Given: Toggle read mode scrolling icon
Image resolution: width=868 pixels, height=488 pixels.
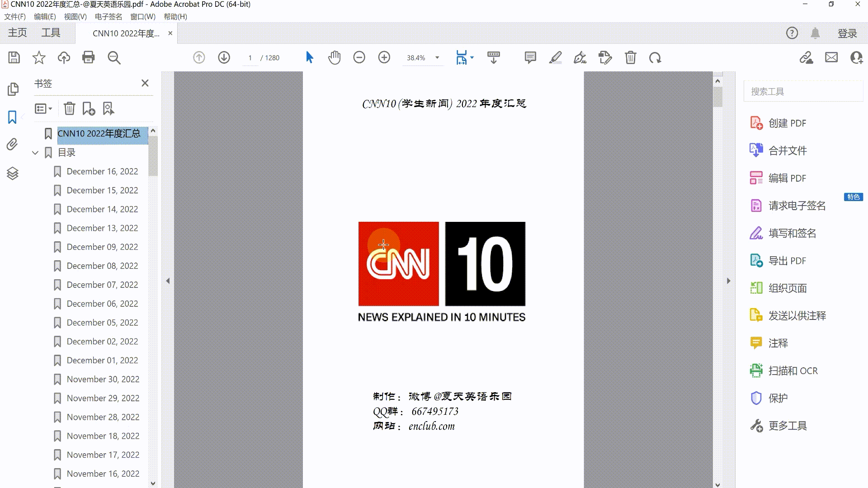Looking at the screenshot, I should pyautogui.click(x=494, y=57).
